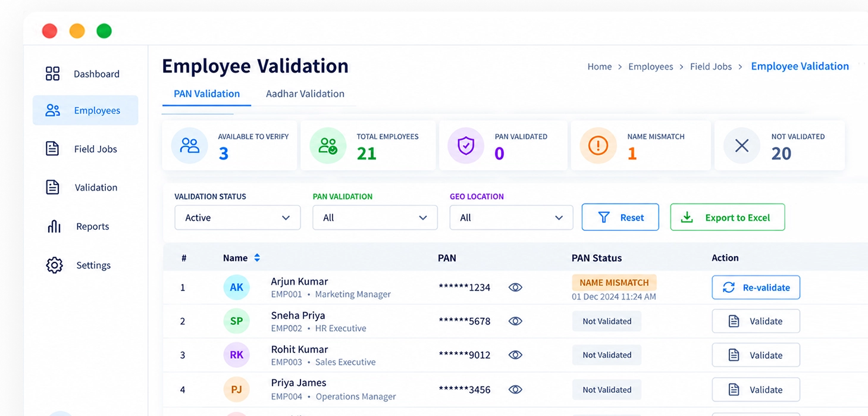The width and height of the screenshot is (868, 416).
Task: Click the Not Validated count 20
Action: coord(781,154)
